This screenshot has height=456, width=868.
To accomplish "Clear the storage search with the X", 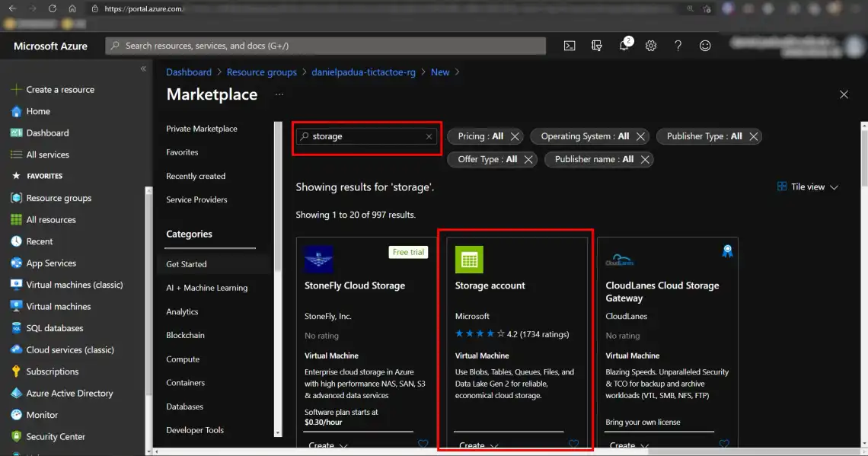I will [x=428, y=136].
